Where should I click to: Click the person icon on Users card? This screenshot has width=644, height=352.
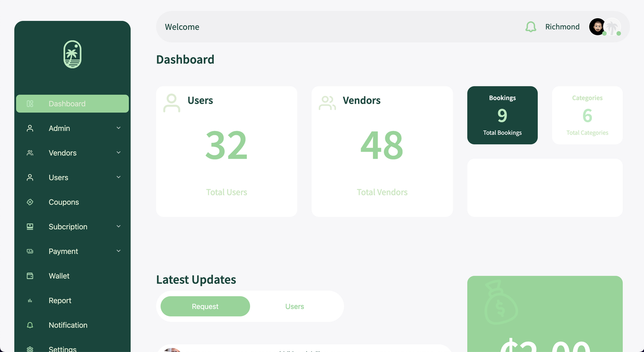172,103
